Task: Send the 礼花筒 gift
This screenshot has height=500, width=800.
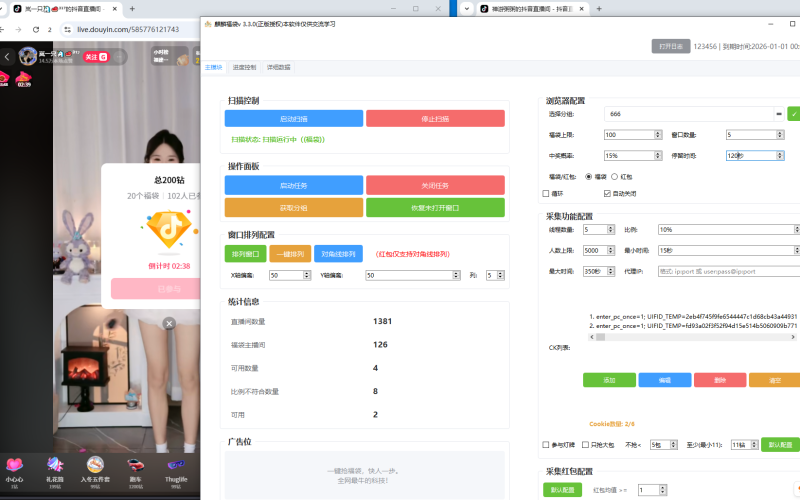Action: [x=55, y=472]
